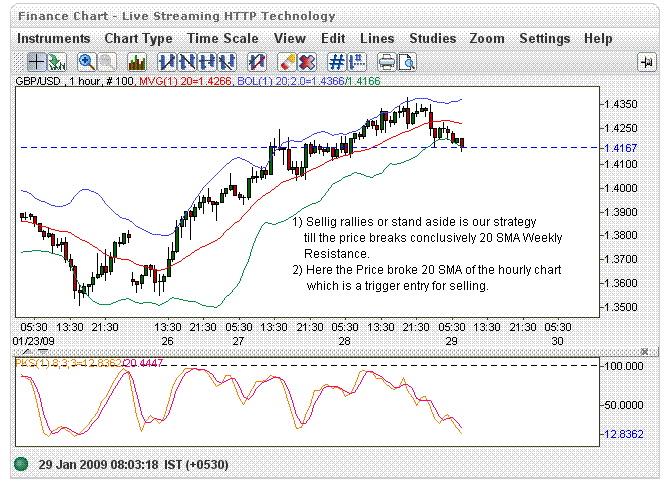Open the Studies menu

432,39
